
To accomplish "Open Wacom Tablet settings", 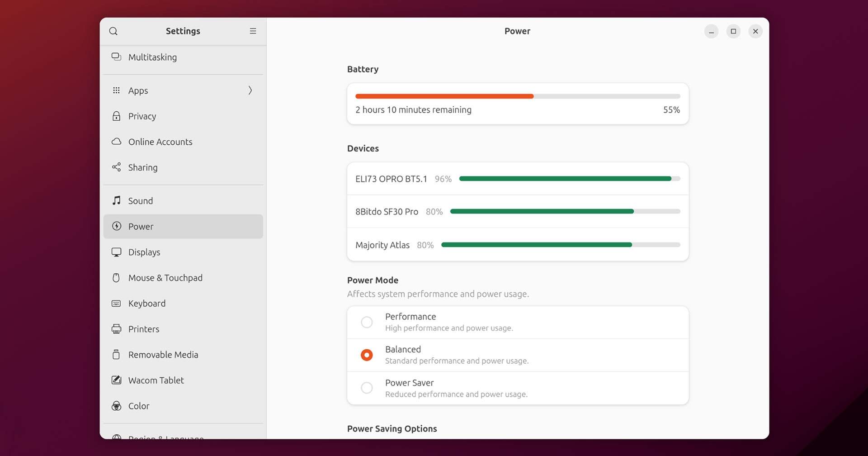I will coord(183,380).
